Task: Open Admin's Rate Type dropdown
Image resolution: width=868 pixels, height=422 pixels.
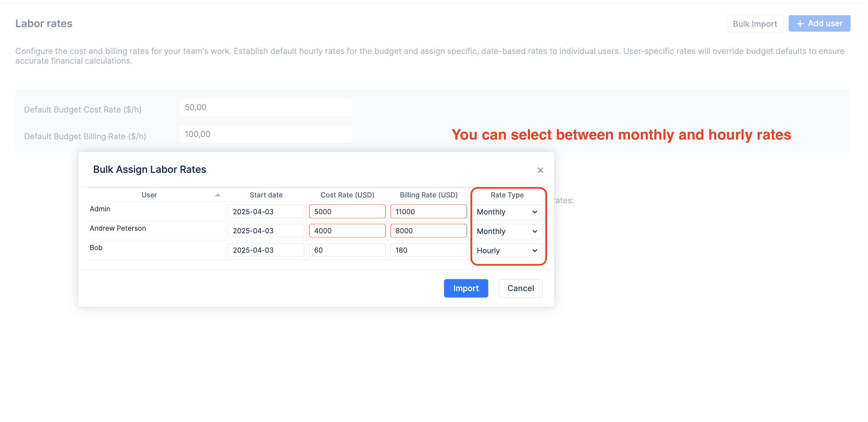Action: (x=507, y=212)
